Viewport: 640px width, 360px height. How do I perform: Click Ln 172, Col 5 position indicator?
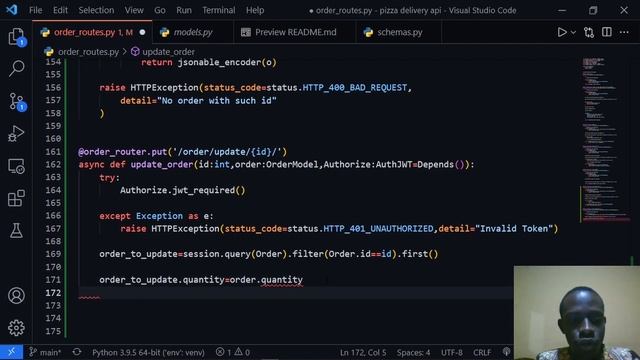coord(363,352)
